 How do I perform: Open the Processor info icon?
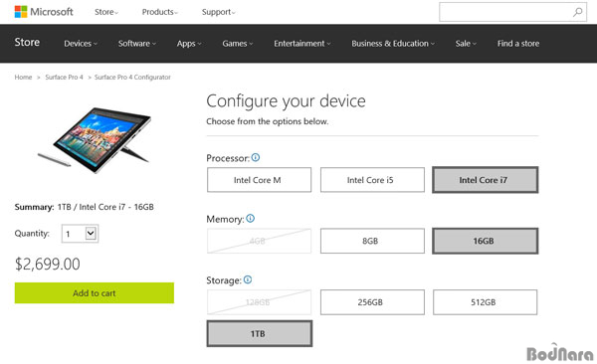(256, 157)
